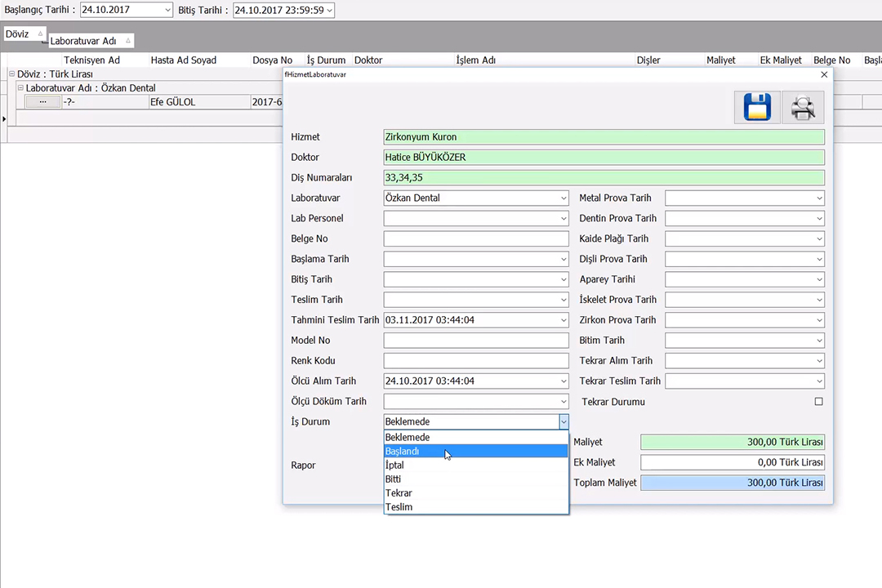Open the Tekrar Alım Tarih dropdown

coord(820,361)
